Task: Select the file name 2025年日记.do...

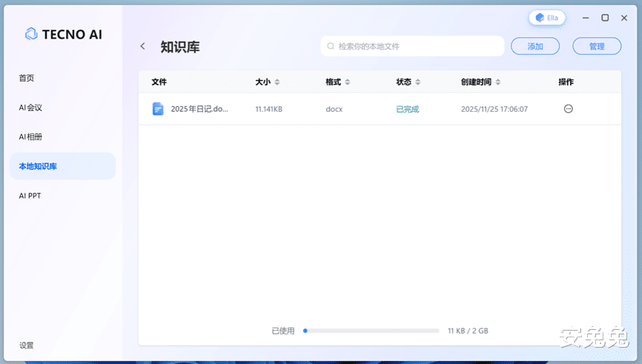Action: coord(200,109)
